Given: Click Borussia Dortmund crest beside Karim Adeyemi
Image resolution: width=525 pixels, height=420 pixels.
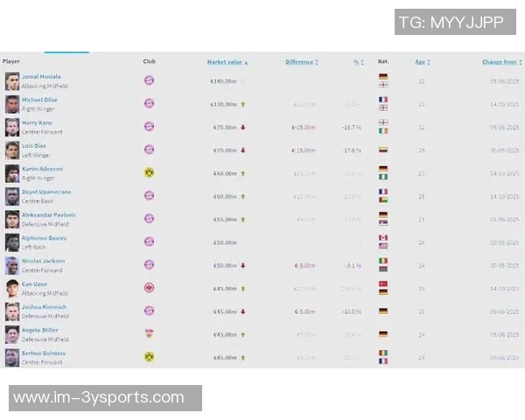Looking at the screenshot, I should point(149,173).
